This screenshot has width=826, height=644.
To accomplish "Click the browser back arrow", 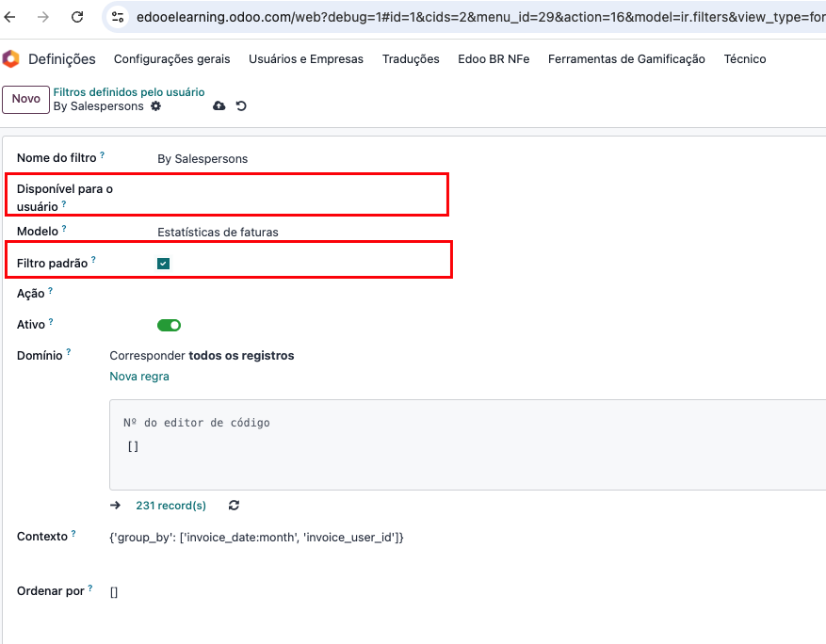I will 9,17.
